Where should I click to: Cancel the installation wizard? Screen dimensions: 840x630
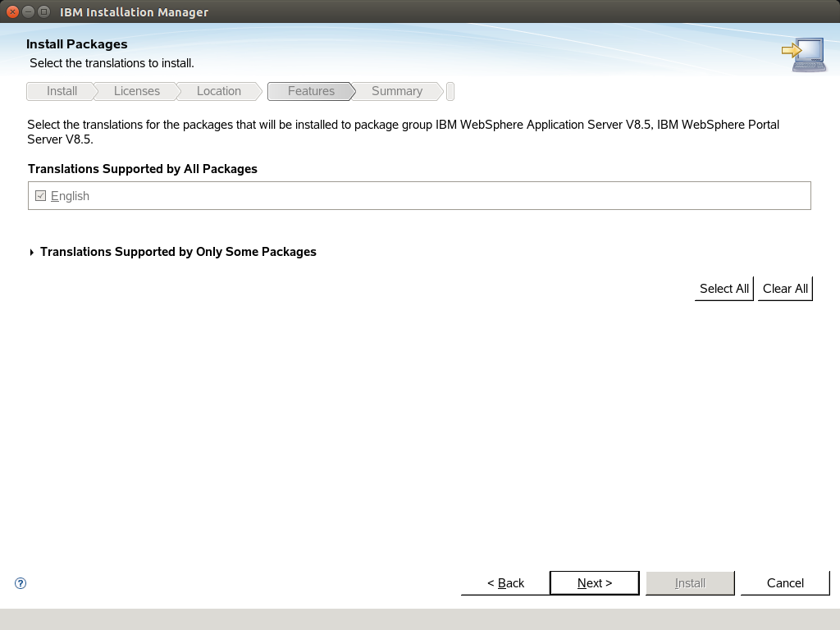click(785, 583)
